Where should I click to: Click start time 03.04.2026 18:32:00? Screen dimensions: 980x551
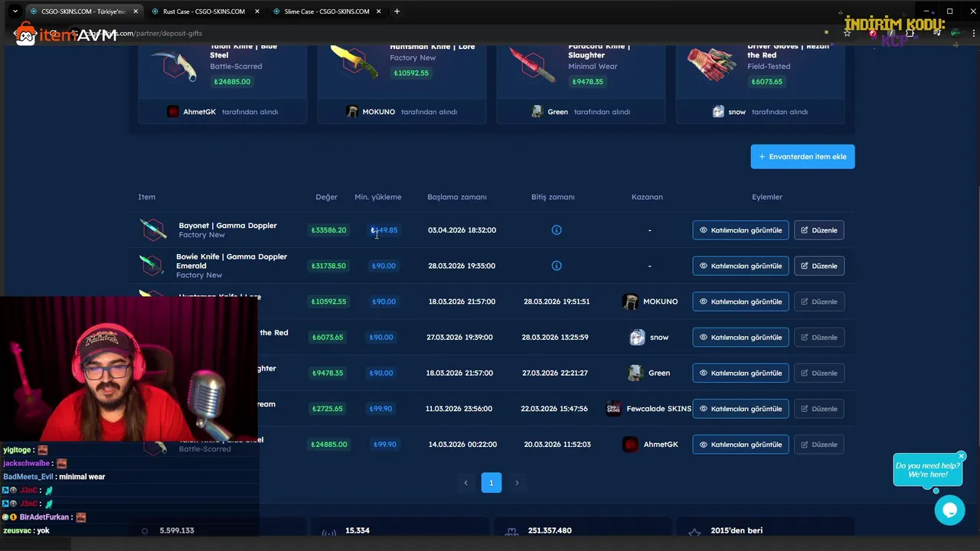(x=462, y=230)
